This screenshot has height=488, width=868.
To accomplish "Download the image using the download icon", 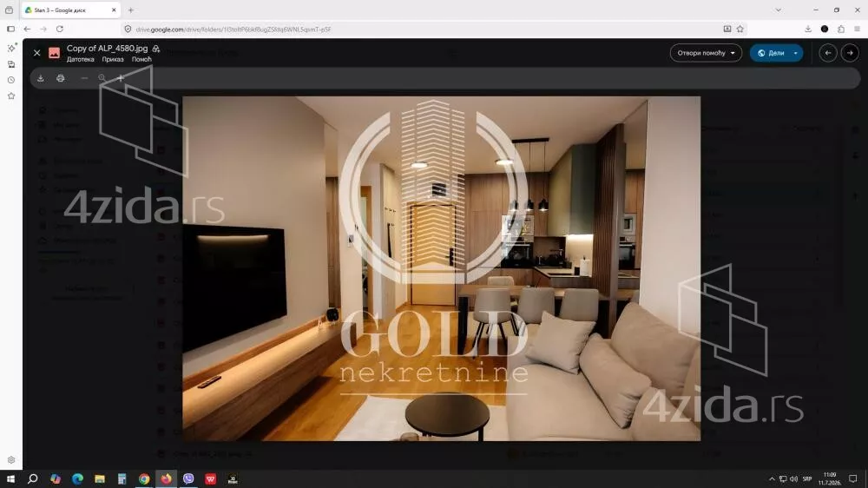I will tap(41, 78).
